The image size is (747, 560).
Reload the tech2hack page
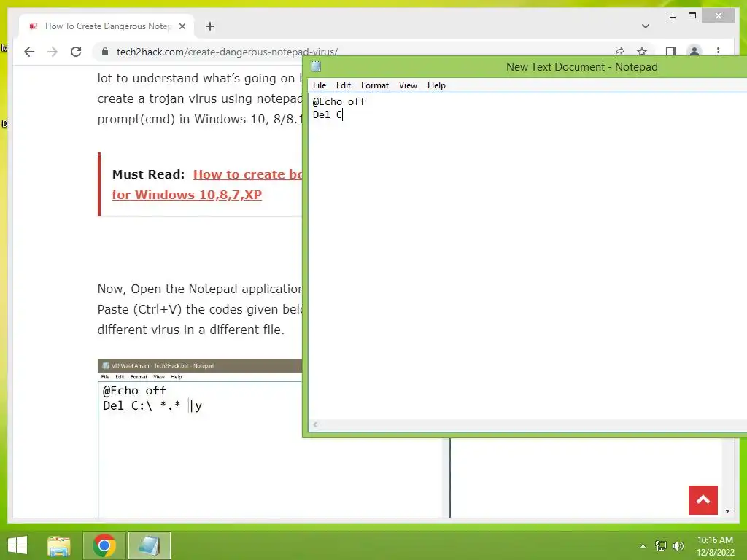click(76, 52)
